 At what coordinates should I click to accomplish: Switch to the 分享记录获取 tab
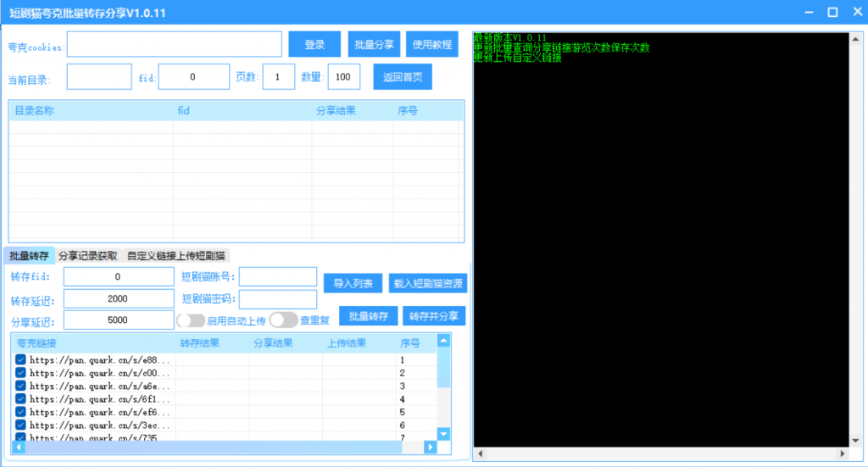[x=88, y=256]
